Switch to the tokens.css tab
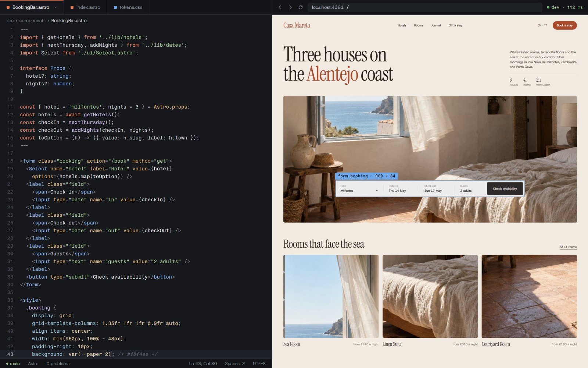Screen dimensions: 588x368 128,7
